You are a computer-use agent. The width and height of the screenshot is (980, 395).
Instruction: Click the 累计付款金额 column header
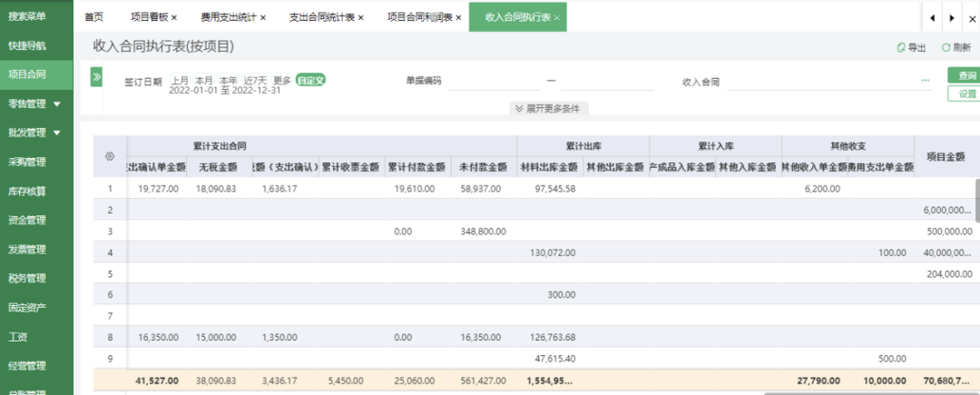pyautogui.click(x=417, y=167)
